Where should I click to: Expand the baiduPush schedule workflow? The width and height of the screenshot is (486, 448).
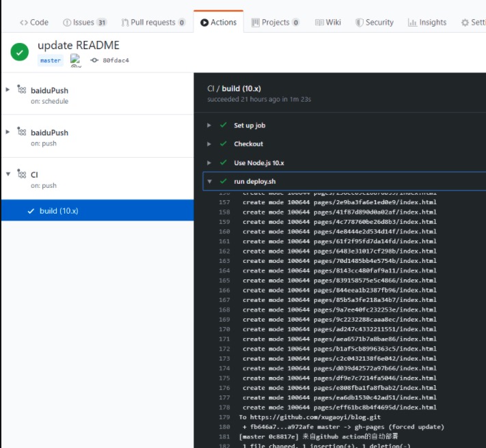click(x=8, y=89)
